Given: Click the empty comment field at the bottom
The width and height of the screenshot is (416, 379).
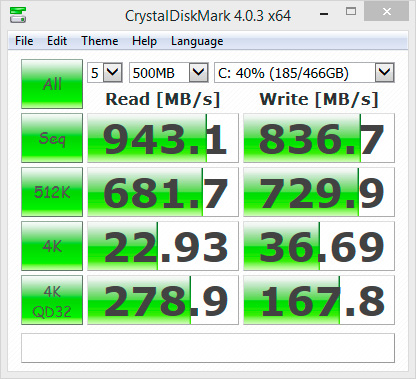Looking at the screenshot, I should (208, 348).
